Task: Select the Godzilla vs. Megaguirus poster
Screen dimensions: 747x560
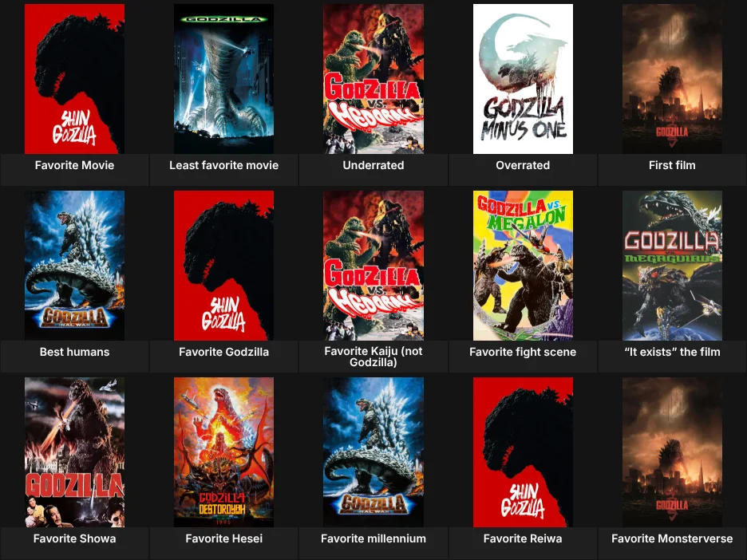Action: 672,265
